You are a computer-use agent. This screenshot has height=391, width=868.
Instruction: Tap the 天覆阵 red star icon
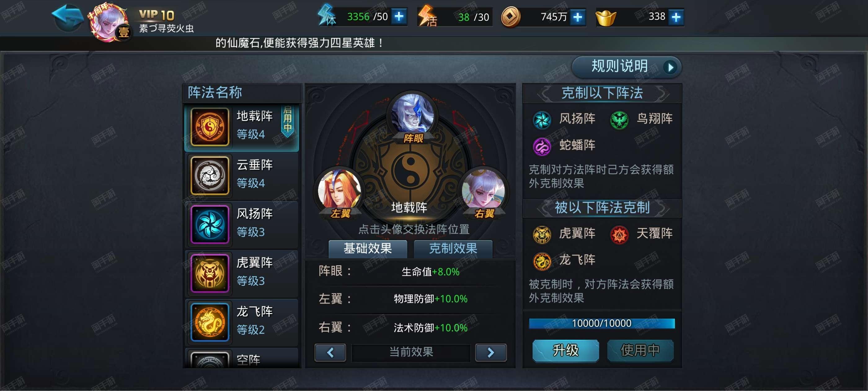point(619,235)
